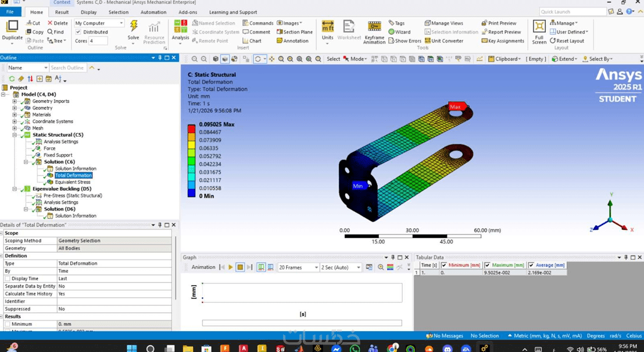Click the Report Preview button
The image size is (644, 352).
coord(501,31)
